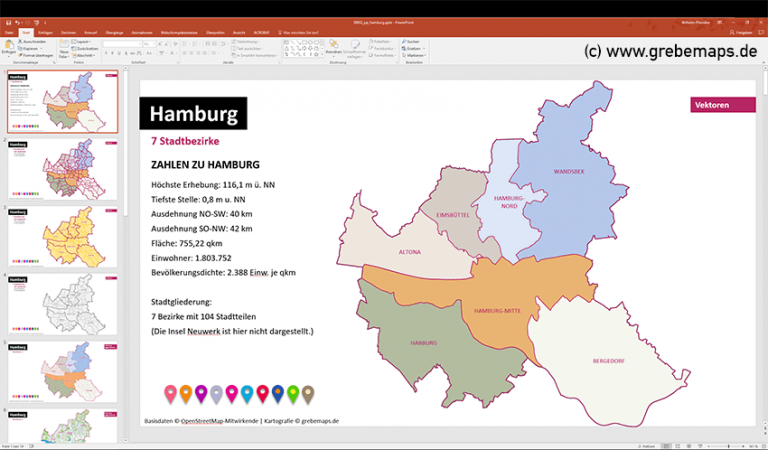The image size is (768, 450).
Task: Click the Redo icon in quick access toolbar
Action: point(28,23)
